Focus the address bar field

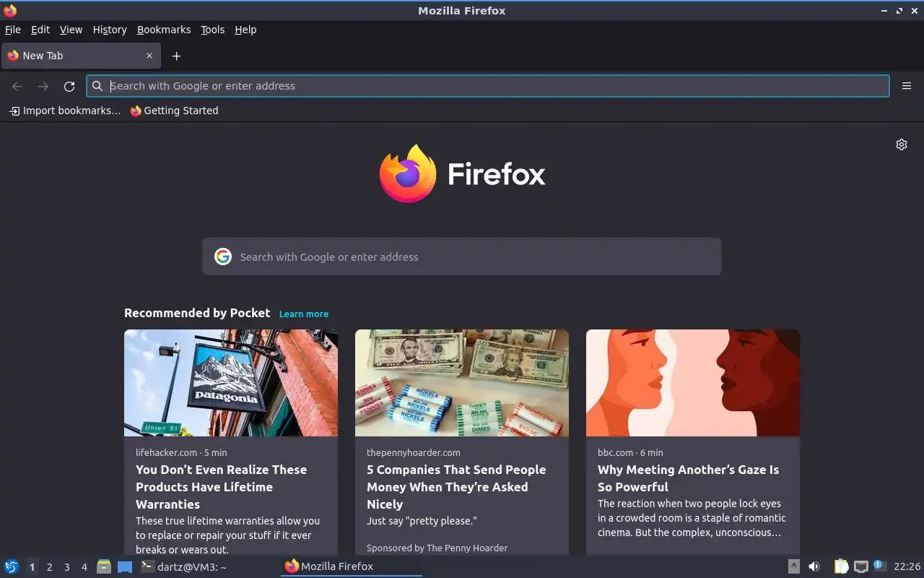(488, 86)
